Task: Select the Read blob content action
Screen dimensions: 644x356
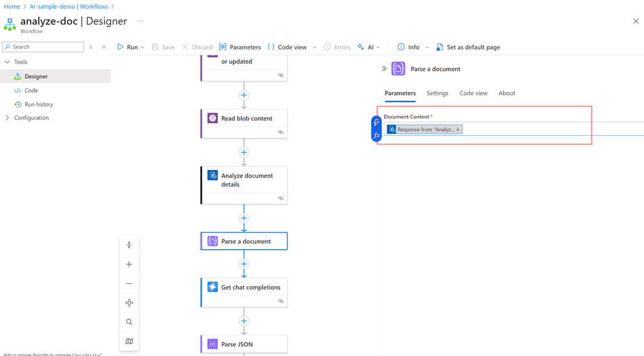Action: pyautogui.click(x=244, y=124)
